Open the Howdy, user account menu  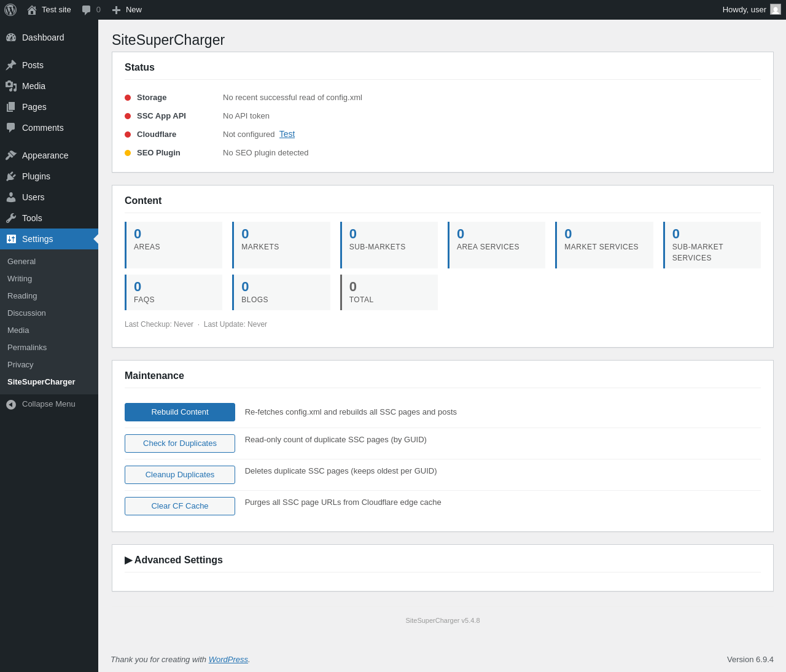click(744, 9)
